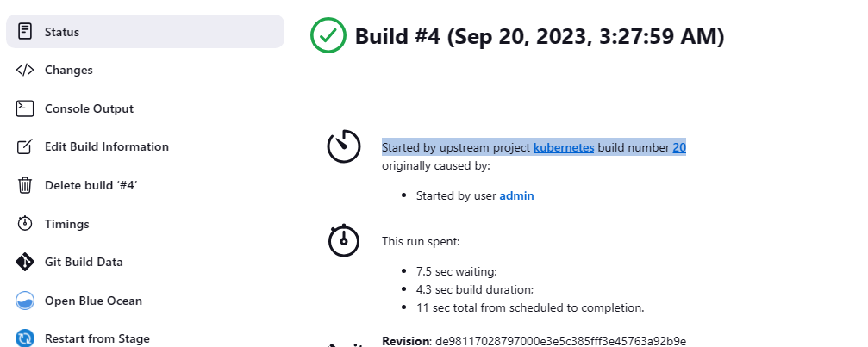Open Blue Ocean view

click(x=93, y=301)
